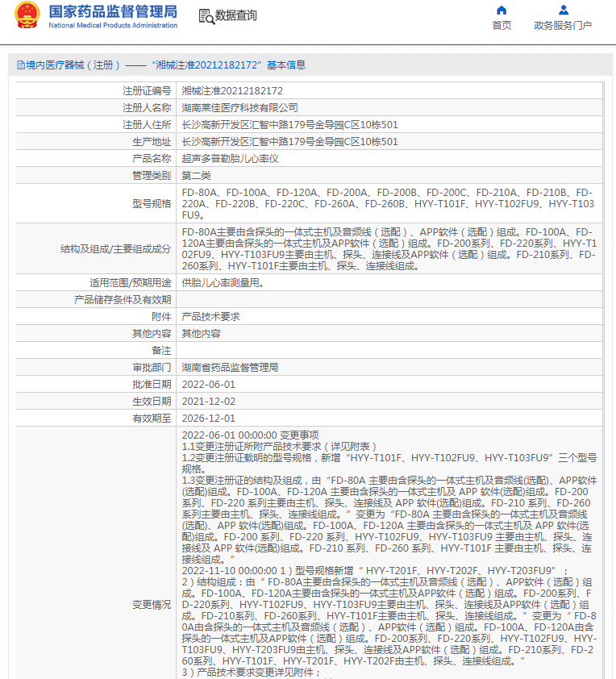Click the 注册人住所 address value
Screen dimensions: 616x679
pos(289,125)
